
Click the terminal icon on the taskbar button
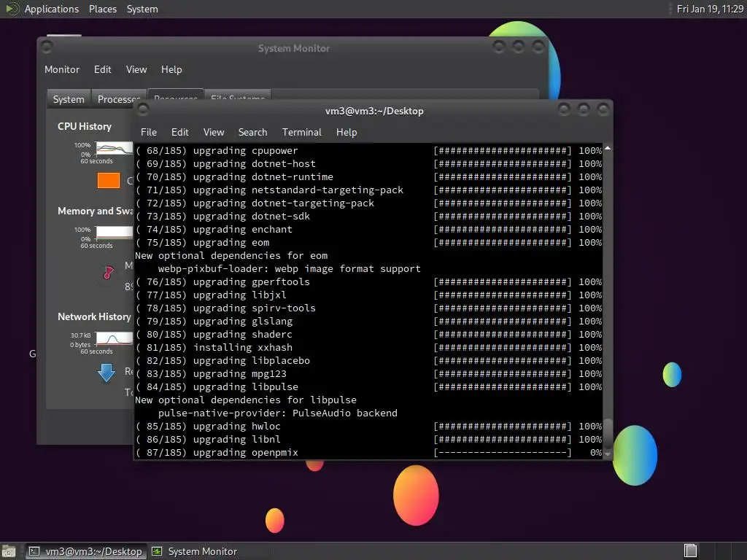(34, 551)
